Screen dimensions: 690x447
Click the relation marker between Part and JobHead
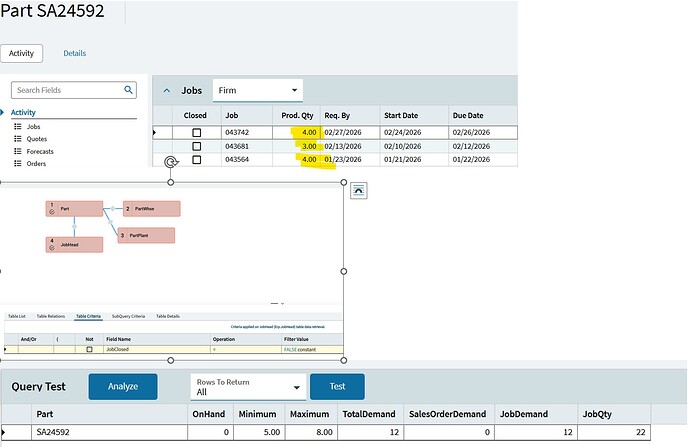tap(74, 227)
